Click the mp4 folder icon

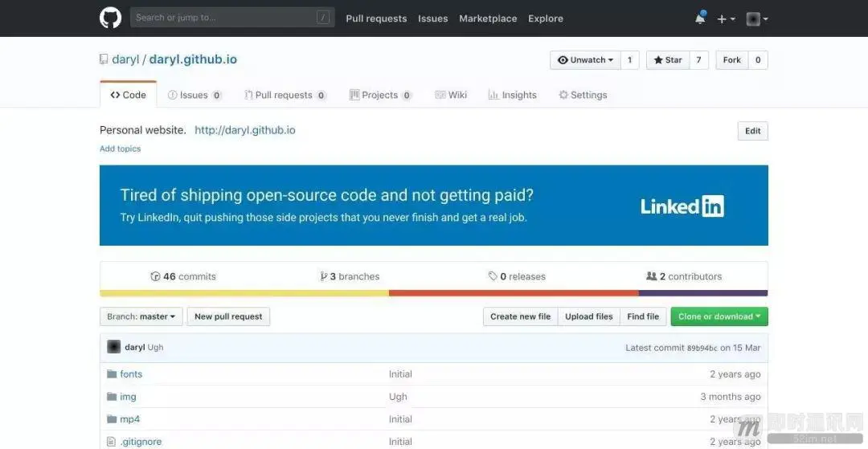tap(112, 419)
